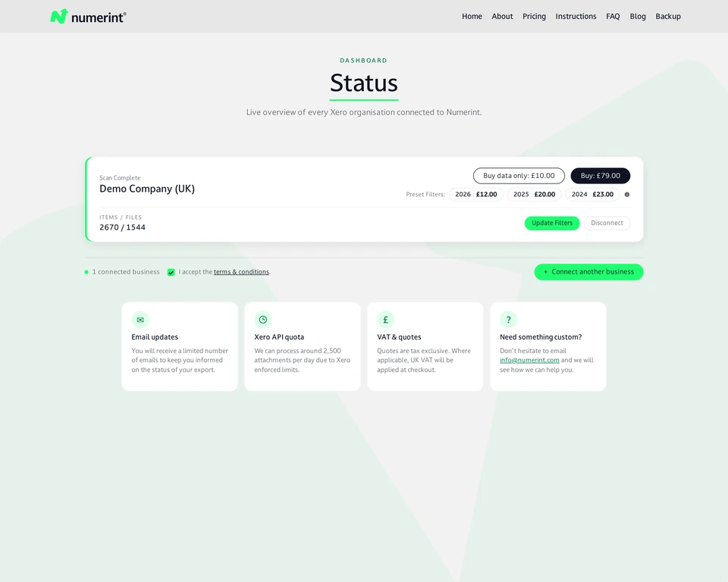Open the terms & conditions link

point(241,272)
